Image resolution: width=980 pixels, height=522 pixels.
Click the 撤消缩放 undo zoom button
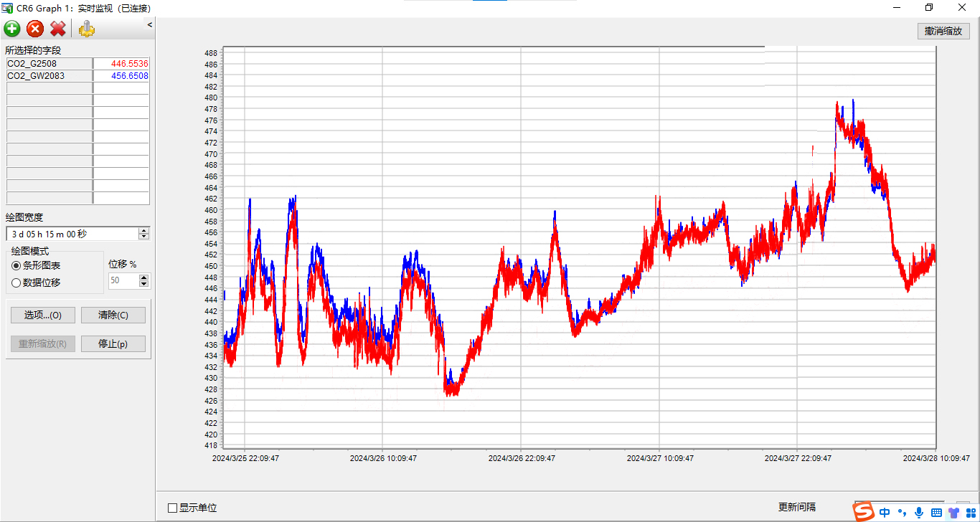pos(943,32)
